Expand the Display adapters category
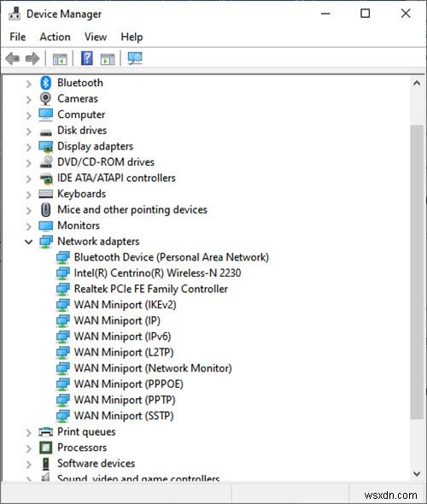 coord(28,147)
